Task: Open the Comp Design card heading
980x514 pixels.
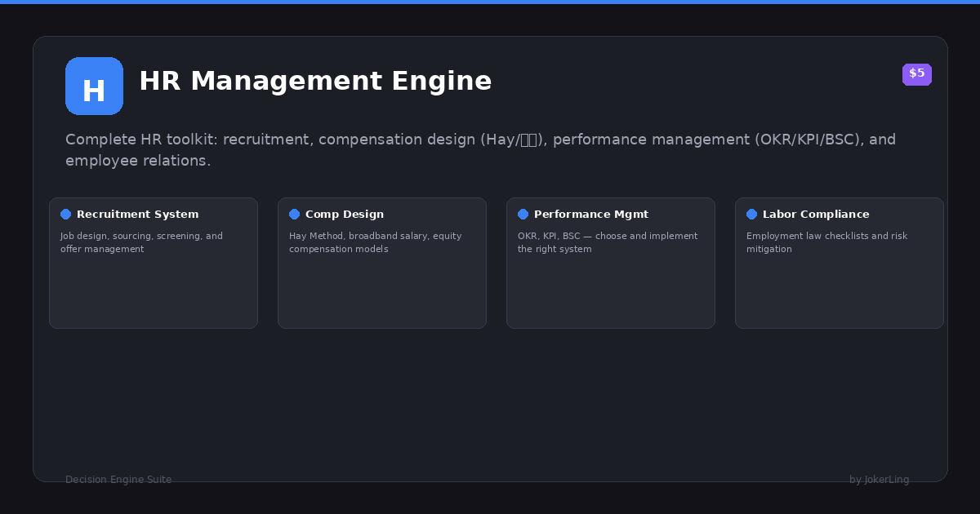Action: click(345, 215)
